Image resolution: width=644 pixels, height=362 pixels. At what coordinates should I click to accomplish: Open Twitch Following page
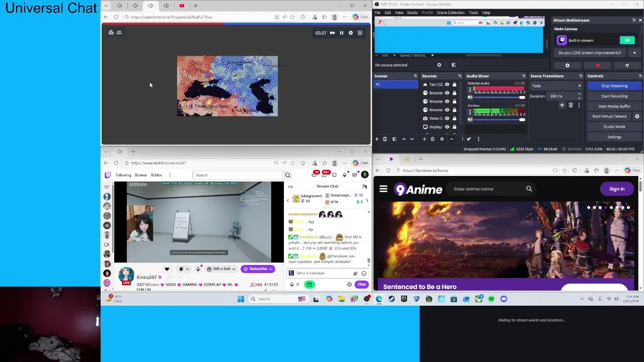coord(123,175)
